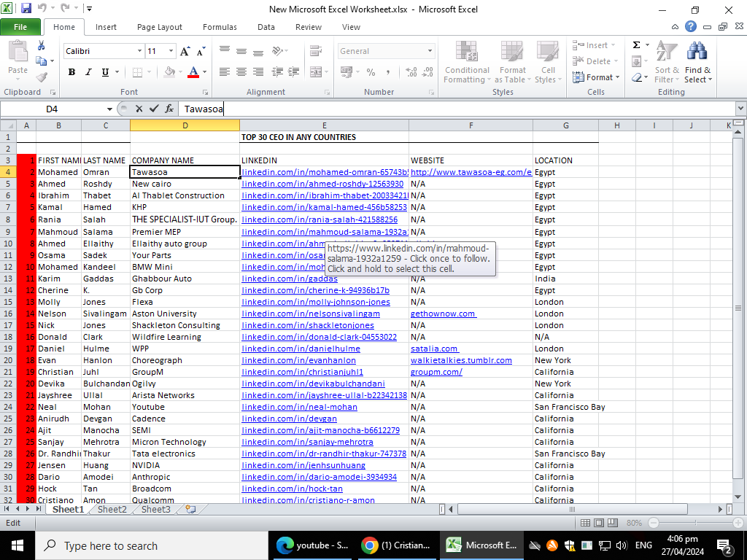Select cell containing Anthropic

(185, 477)
